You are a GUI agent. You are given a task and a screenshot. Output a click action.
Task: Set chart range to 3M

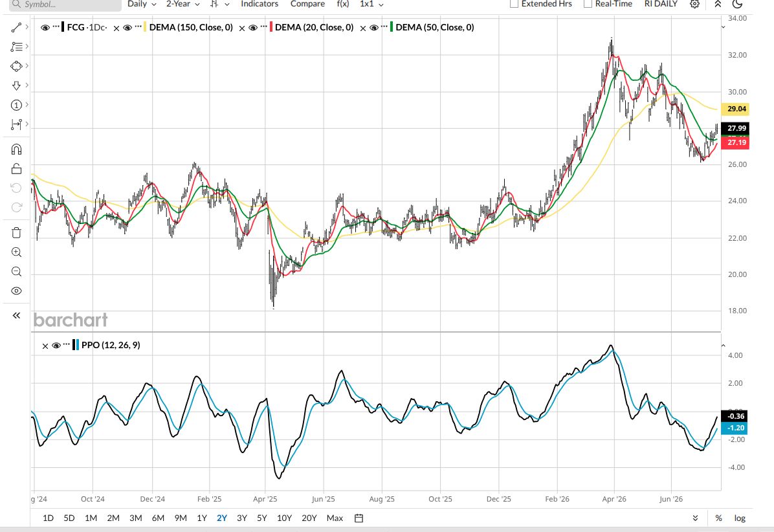(136, 518)
